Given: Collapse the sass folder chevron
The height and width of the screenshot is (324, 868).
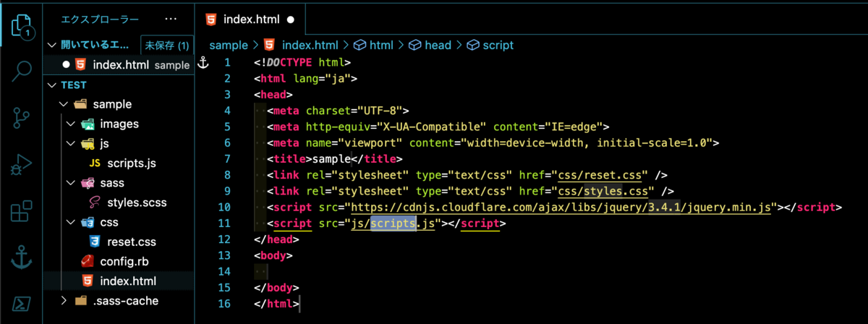Looking at the screenshot, I should pos(70,183).
